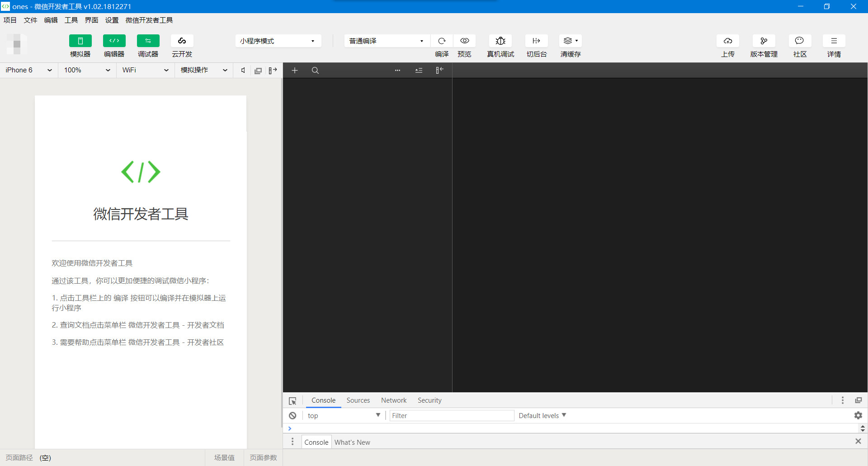Click the console Filter input field
Screen dimensions: 868x466
pyautogui.click(x=452, y=416)
